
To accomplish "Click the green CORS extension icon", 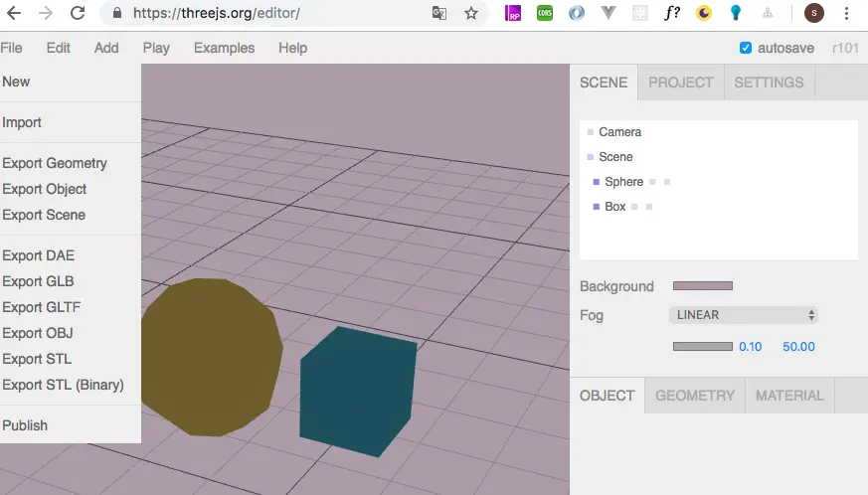I will 545,13.
